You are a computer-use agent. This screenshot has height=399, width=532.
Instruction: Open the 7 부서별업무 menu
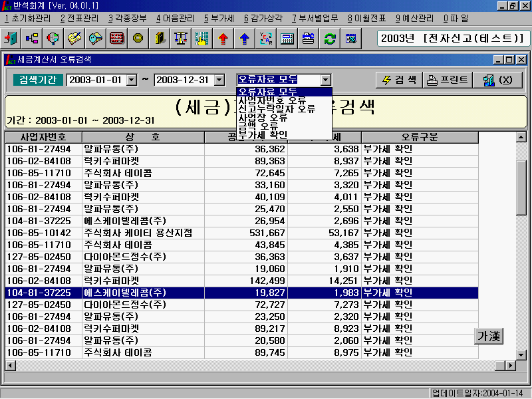coord(315,19)
